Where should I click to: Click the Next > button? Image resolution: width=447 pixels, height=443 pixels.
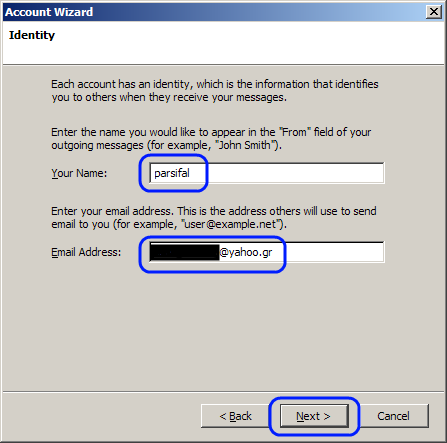click(x=314, y=416)
